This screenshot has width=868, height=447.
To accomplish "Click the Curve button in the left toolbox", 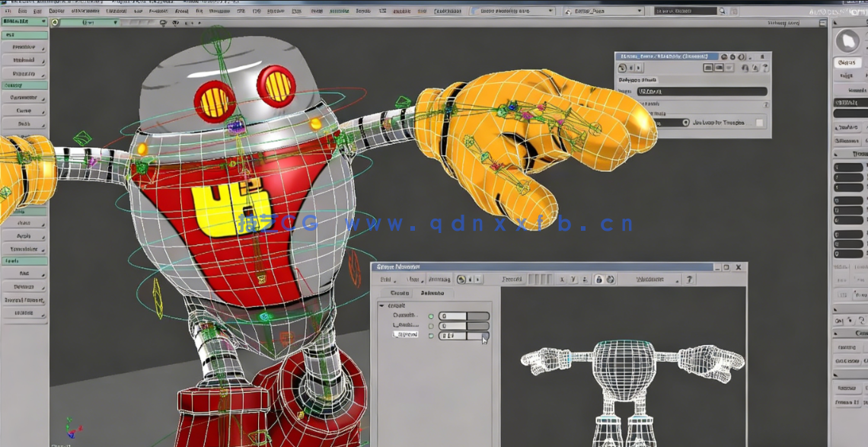I will [x=23, y=111].
